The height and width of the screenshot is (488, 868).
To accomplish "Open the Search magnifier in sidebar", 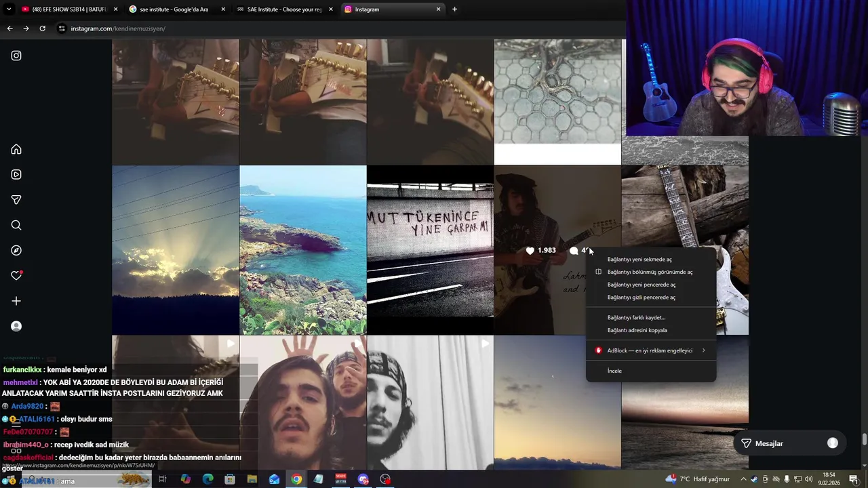I will tap(16, 225).
